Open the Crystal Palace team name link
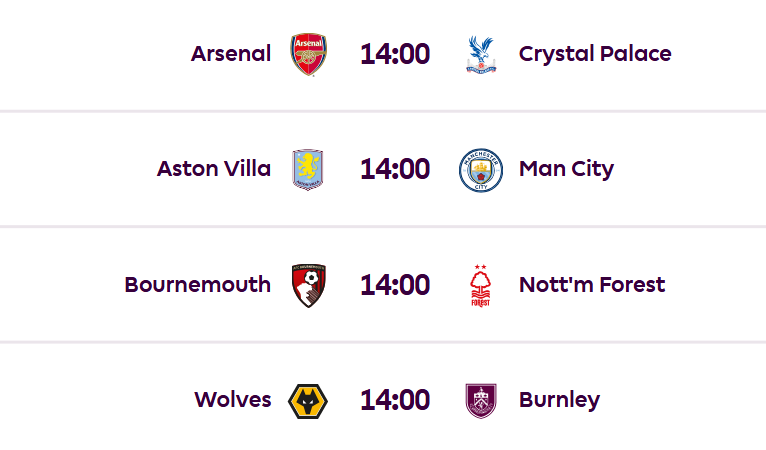 pyautogui.click(x=595, y=53)
